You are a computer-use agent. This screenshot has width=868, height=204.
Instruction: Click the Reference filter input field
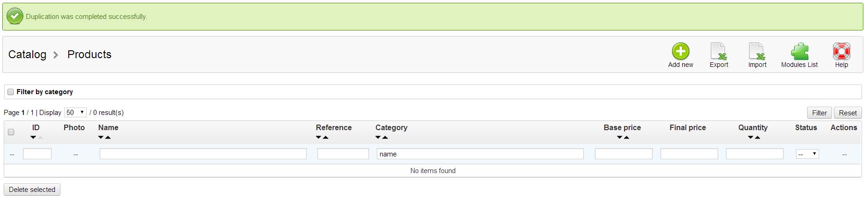point(343,154)
